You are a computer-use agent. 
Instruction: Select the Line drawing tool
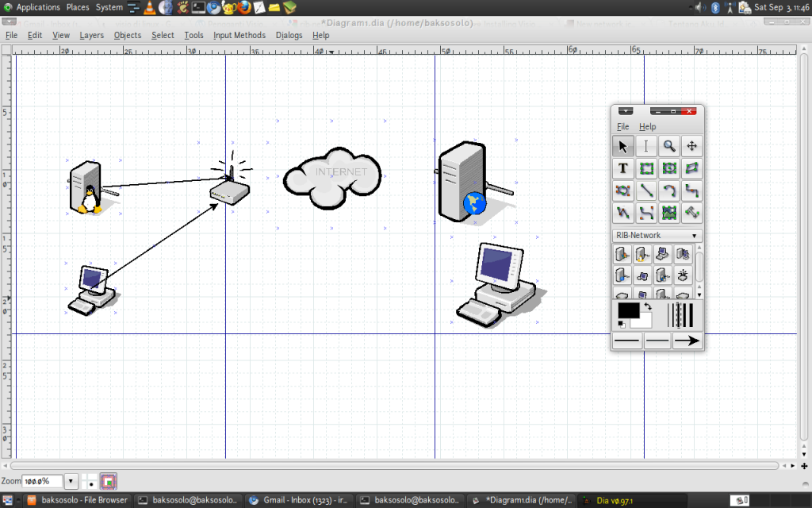[x=646, y=191]
